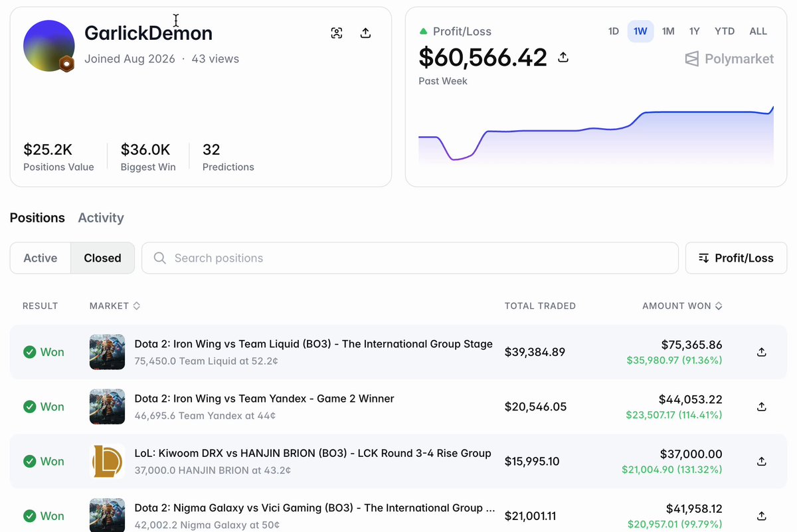Switch to the Activity tab

point(101,218)
